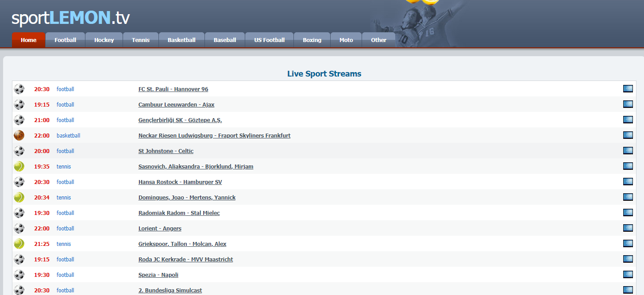Open stream screen icon for Cambuur Leeuwarden - Ajax

[x=628, y=104]
